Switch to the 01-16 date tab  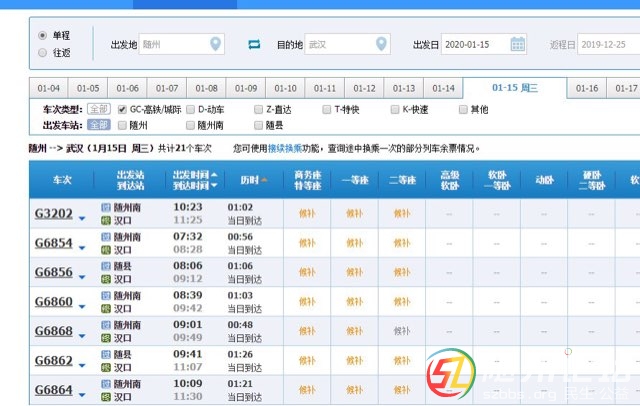click(587, 88)
